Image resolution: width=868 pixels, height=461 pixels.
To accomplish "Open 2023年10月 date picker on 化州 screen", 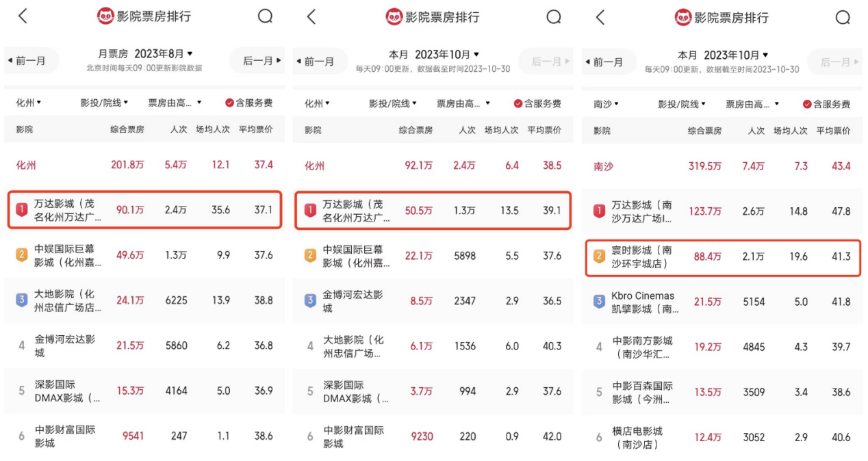I will 434,54.
